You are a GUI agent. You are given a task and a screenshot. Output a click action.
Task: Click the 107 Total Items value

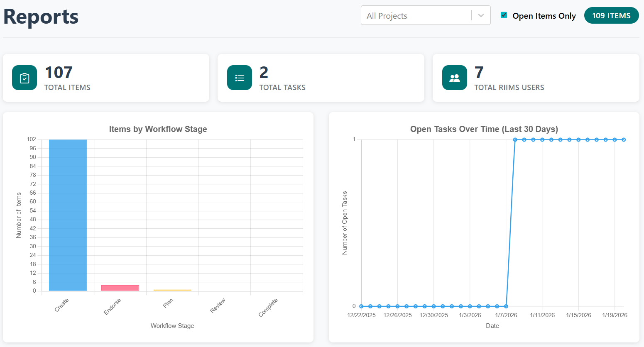click(x=59, y=72)
